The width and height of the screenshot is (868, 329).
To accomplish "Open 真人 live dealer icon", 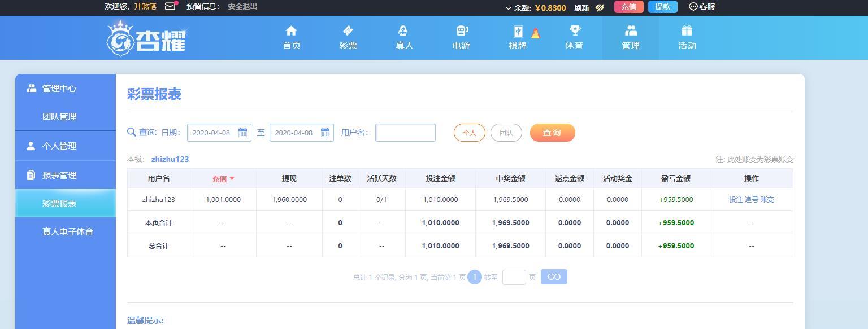I will click(403, 30).
